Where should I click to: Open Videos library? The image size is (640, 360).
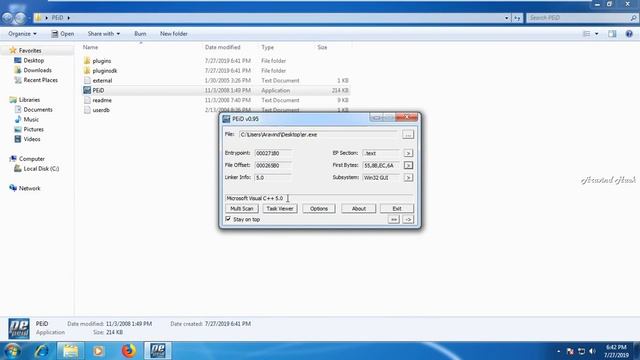(32, 139)
